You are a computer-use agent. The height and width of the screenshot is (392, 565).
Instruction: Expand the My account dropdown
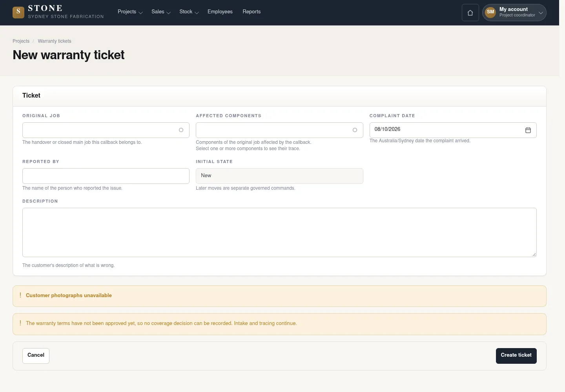[x=514, y=13]
